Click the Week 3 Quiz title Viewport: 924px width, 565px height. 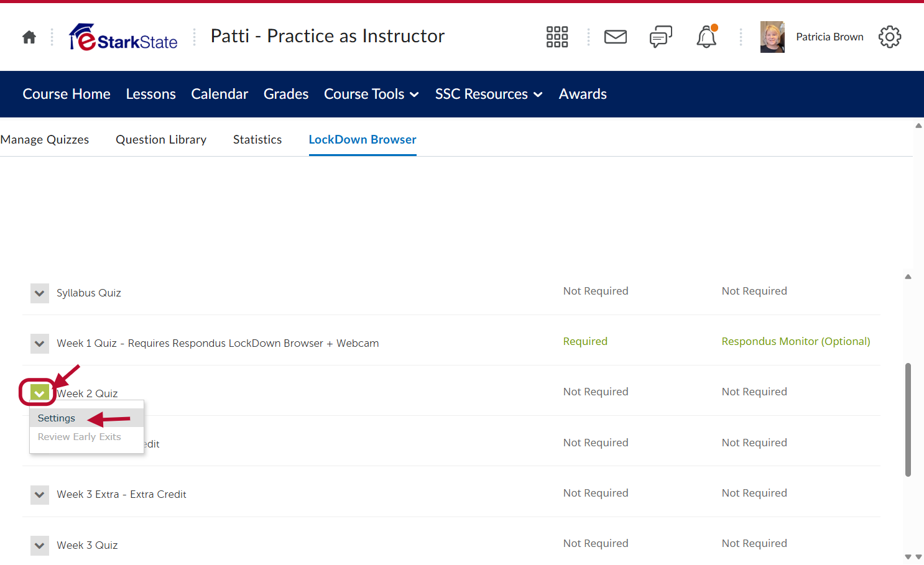coord(87,545)
